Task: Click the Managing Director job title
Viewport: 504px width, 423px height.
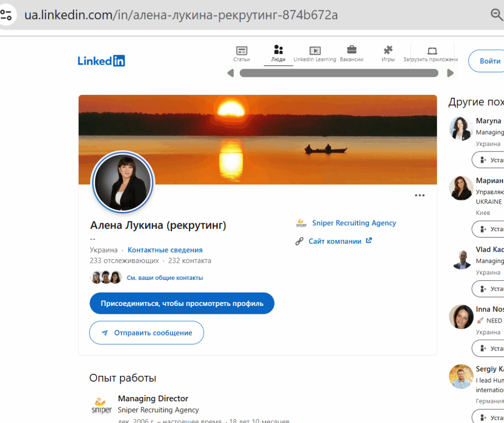Action: pyautogui.click(x=153, y=398)
